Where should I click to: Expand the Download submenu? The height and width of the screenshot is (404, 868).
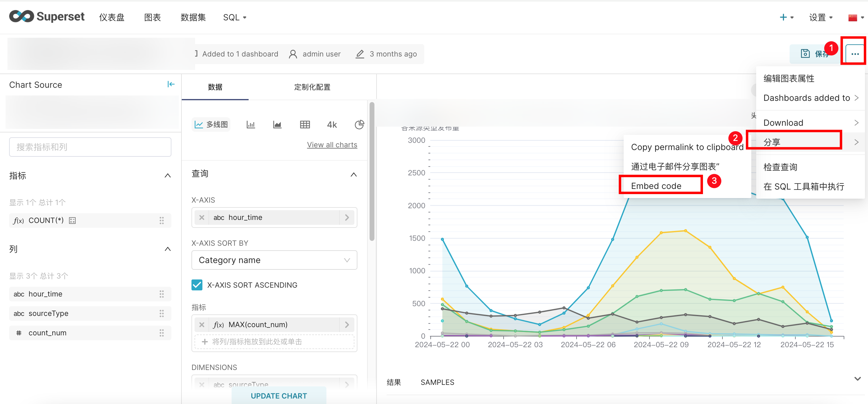811,122
